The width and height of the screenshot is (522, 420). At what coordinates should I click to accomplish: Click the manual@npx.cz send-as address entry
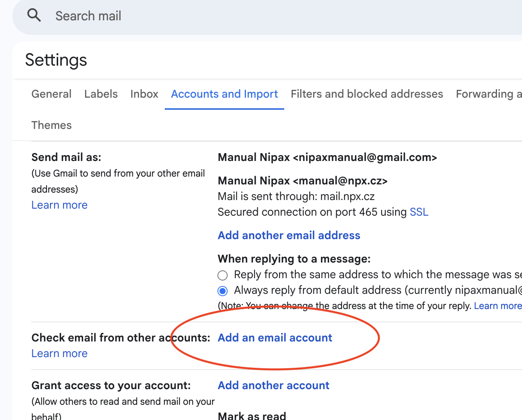point(302,181)
